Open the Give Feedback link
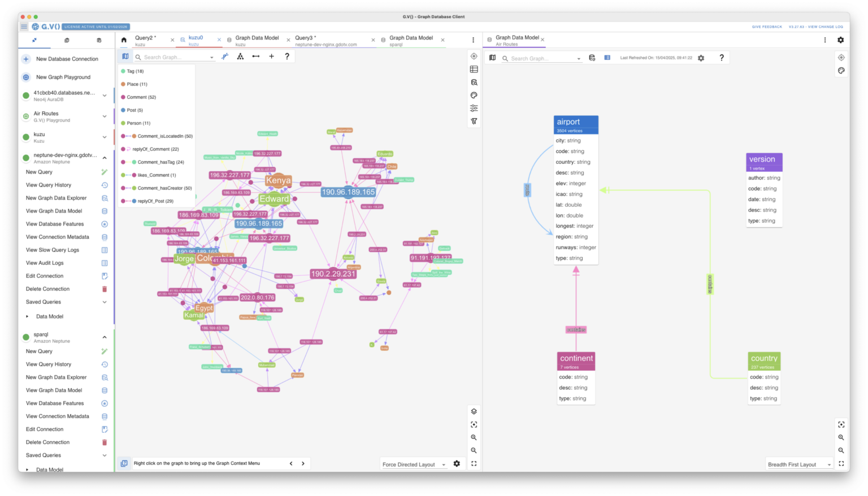 pyautogui.click(x=767, y=27)
